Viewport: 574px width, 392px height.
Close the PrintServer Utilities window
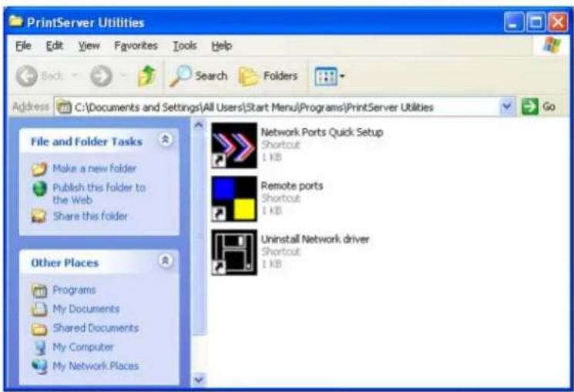(558, 22)
